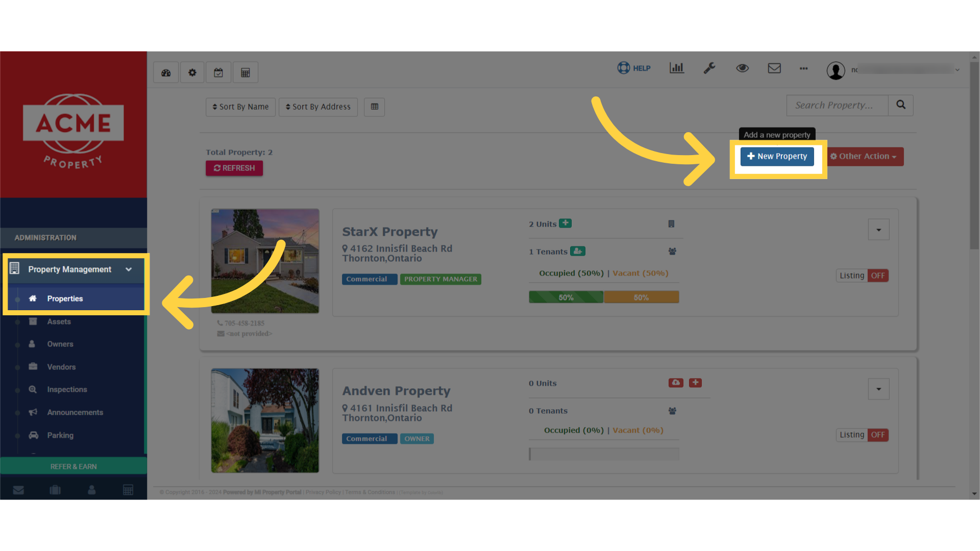The width and height of the screenshot is (980, 551).
Task: Click the ellipsis icon for more options
Action: [803, 69]
